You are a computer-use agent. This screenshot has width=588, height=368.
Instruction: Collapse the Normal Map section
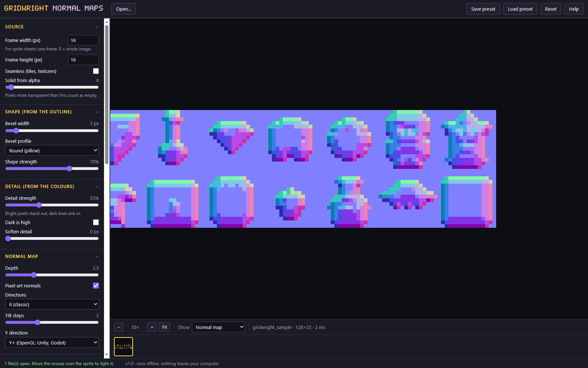(97, 256)
